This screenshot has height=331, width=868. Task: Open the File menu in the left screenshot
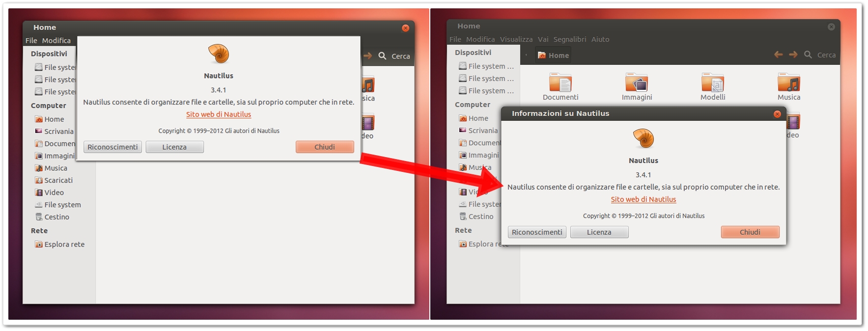coord(31,41)
